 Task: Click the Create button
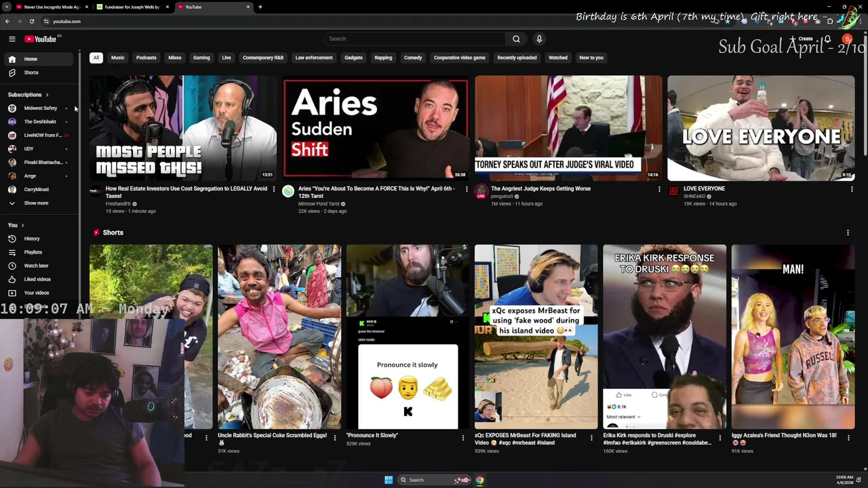tap(803, 39)
